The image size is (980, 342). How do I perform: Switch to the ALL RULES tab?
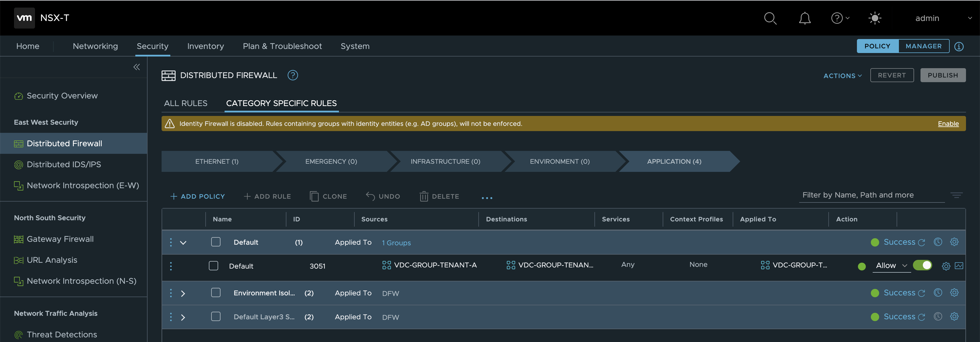(x=186, y=103)
